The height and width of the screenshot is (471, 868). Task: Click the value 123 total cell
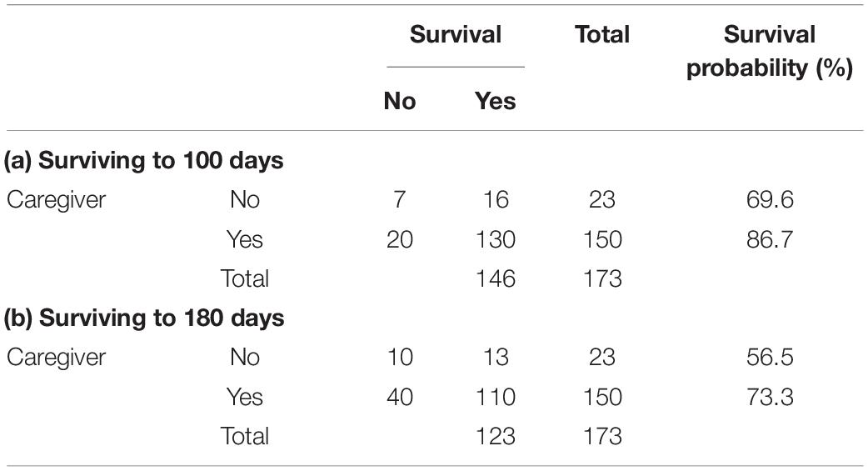(x=496, y=435)
